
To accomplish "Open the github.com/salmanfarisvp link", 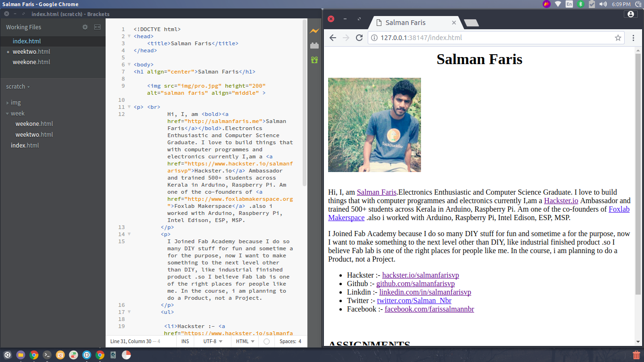I will [x=415, y=284].
